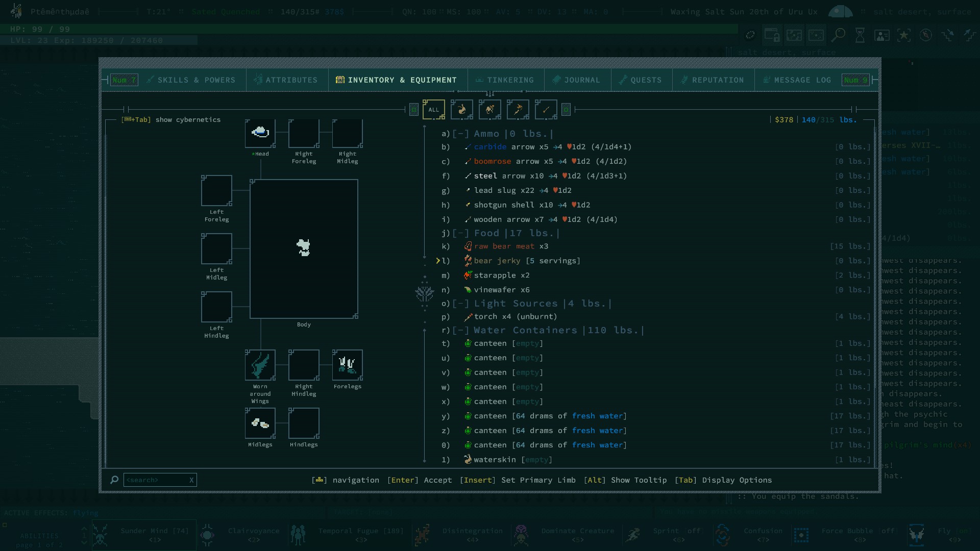Filter inventory by the torch icon
Image resolution: width=980 pixels, height=551 pixels.
[518, 110]
